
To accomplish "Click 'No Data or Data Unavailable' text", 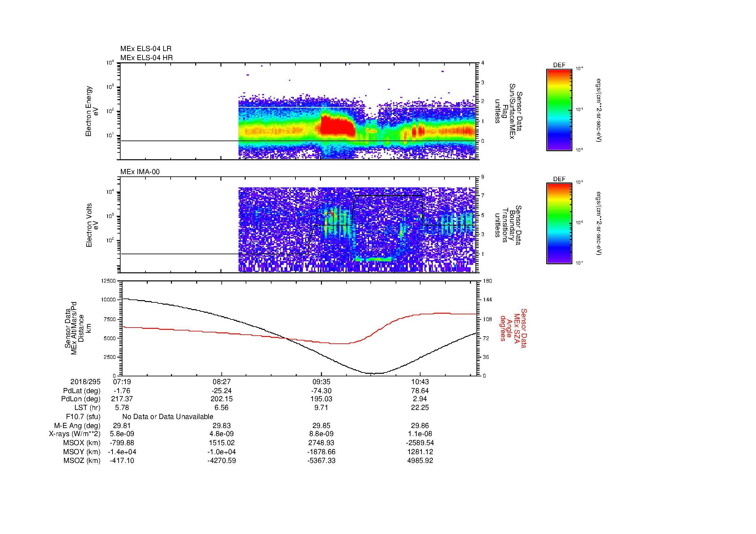I will tap(168, 417).
